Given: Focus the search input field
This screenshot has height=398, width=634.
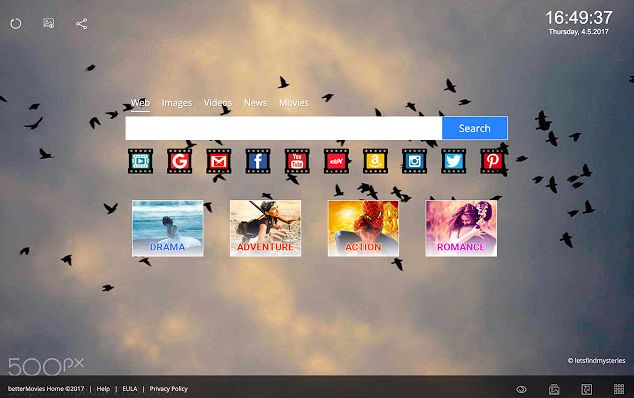Looking at the screenshot, I should click(x=283, y=128).
